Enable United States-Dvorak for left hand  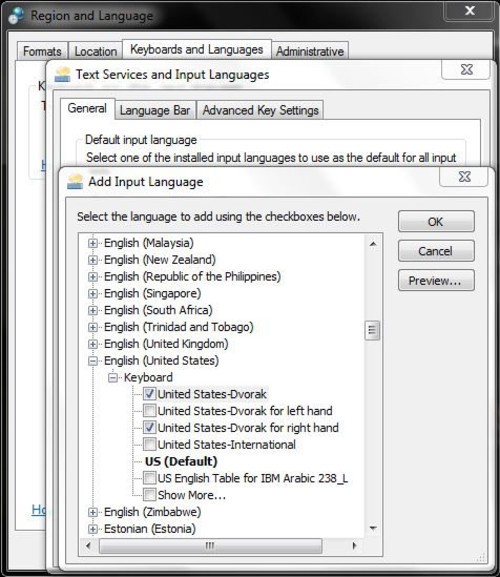click(149, 411)
